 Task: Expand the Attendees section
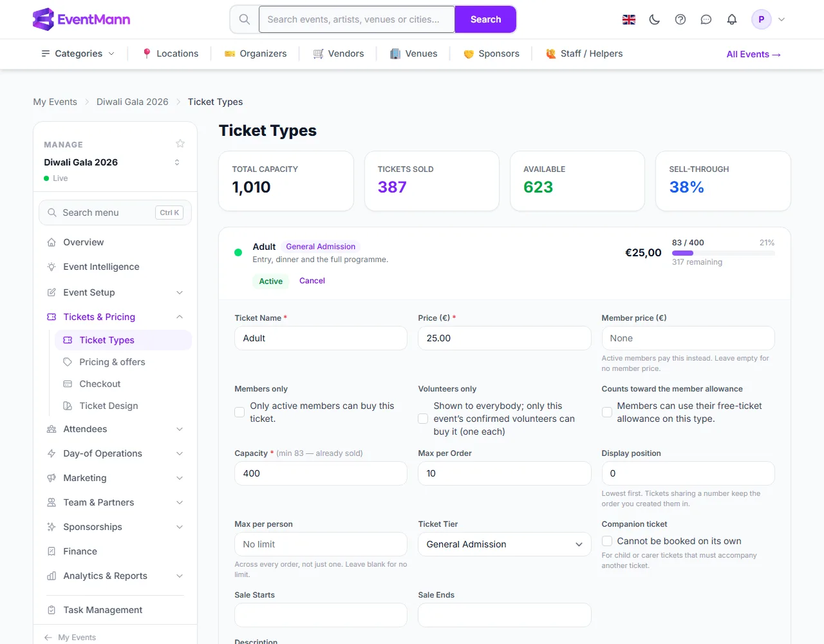point(115,429)
